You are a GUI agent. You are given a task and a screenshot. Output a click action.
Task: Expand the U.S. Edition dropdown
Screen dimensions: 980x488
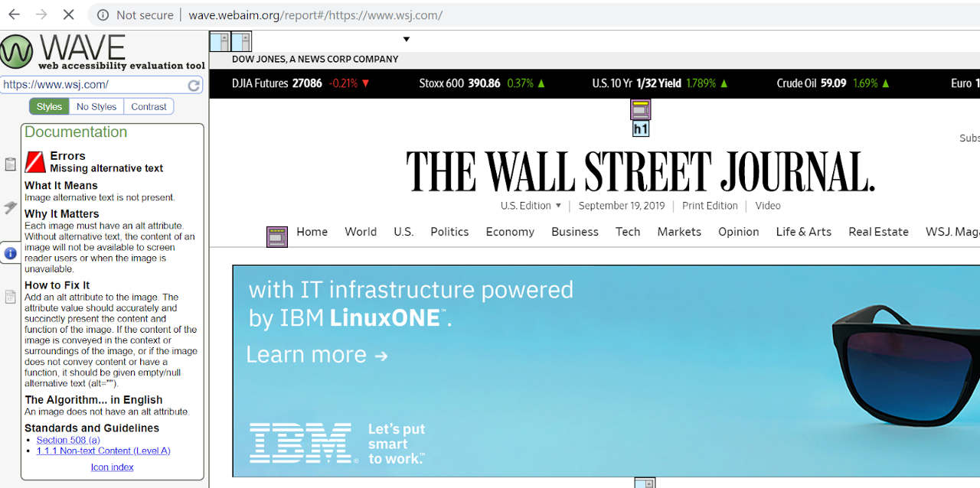531,206
